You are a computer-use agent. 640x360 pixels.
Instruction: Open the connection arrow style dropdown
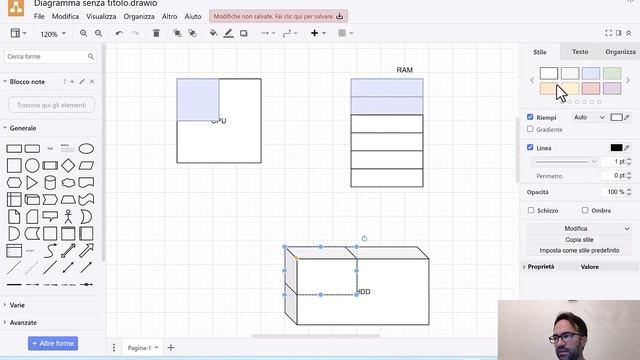268,33
